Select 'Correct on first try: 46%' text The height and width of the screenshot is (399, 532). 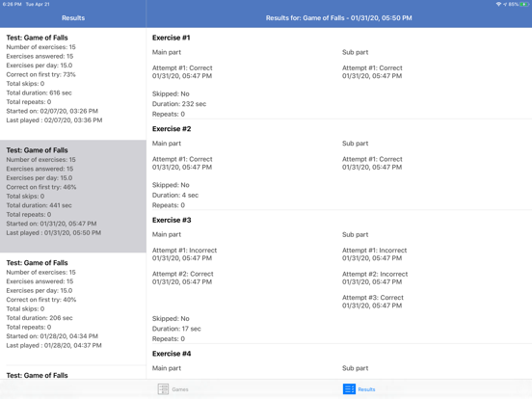point(41,187)
